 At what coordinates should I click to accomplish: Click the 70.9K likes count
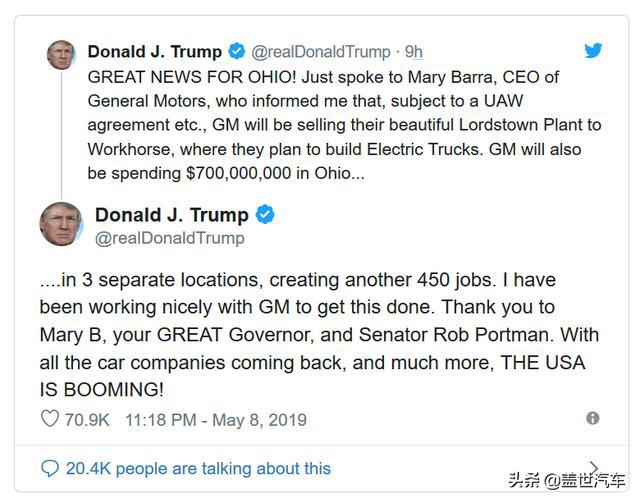(87, 420)
